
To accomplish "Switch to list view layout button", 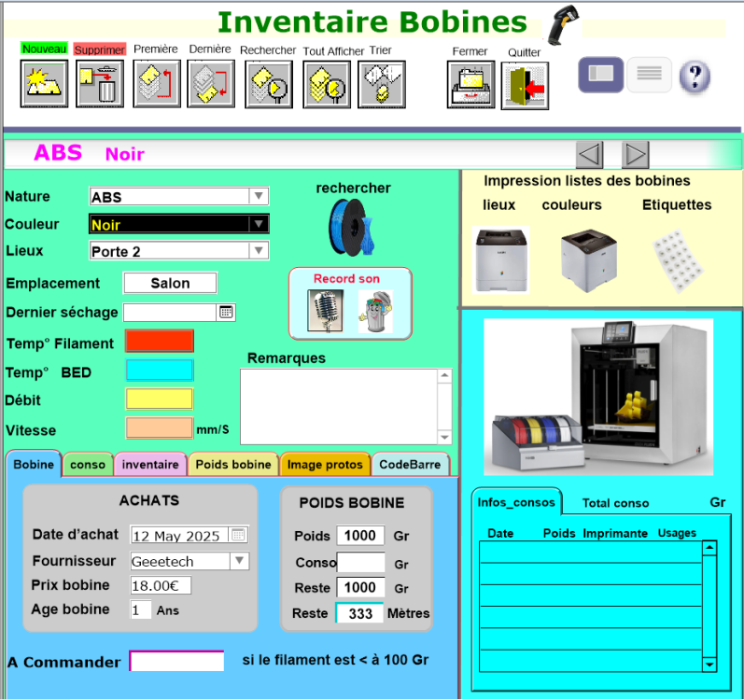I will click(x=649, y=75).
